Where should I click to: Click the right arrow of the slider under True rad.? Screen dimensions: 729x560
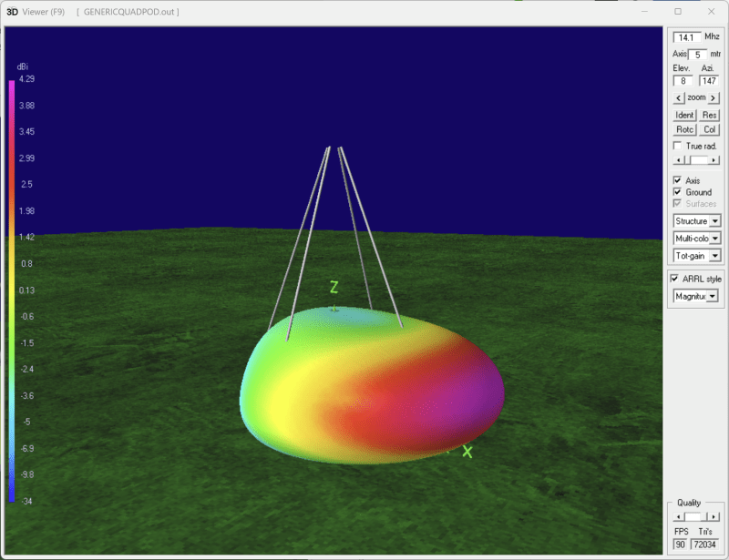pos(714,160)
